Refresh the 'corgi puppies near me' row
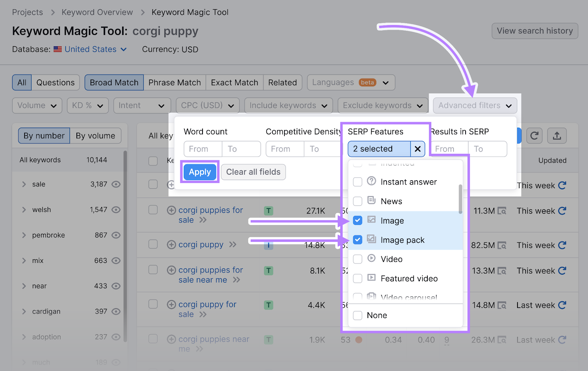This screenshot has height=371, width=588. click(562, 340)
